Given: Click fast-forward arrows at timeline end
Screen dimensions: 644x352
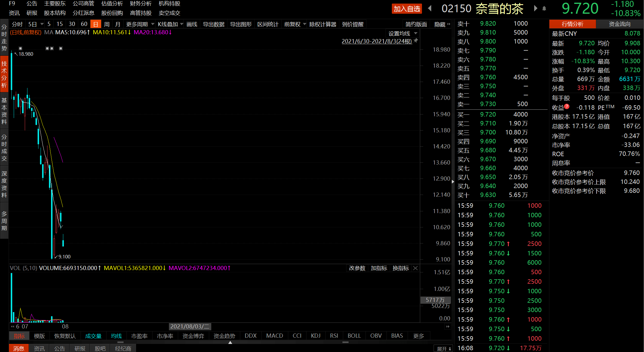Looking at the screenshot, I should pos(448,327).
